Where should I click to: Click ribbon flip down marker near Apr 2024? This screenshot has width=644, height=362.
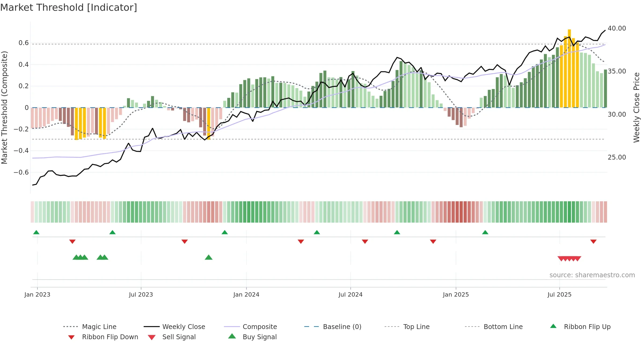click(x=301, y=242)
